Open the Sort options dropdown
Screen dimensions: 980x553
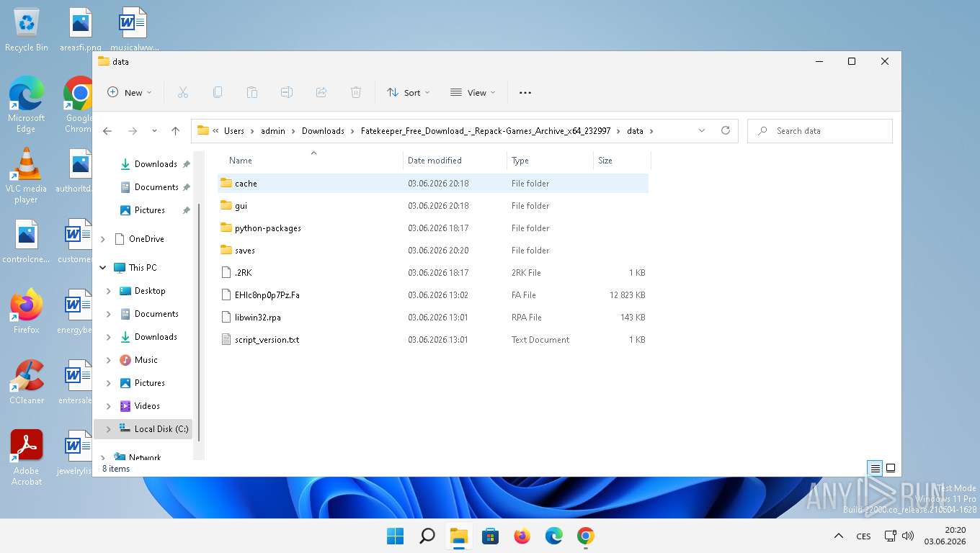(x=408, y=92)
